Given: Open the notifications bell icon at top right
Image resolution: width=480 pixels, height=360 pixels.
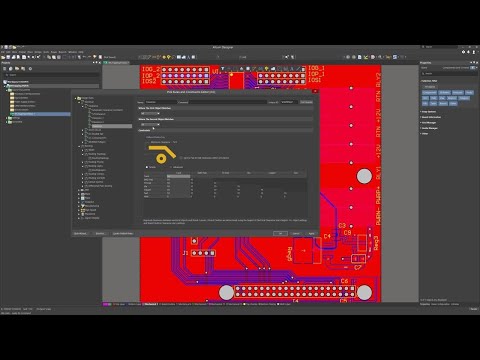Looking at the screenshot, I should 468,52.
